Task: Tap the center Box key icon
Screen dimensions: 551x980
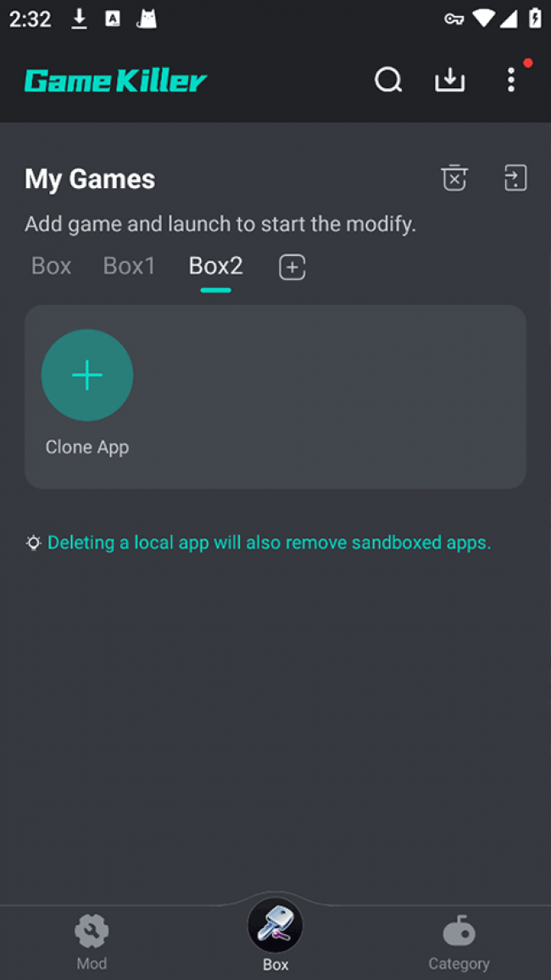Action: point(275,926)
